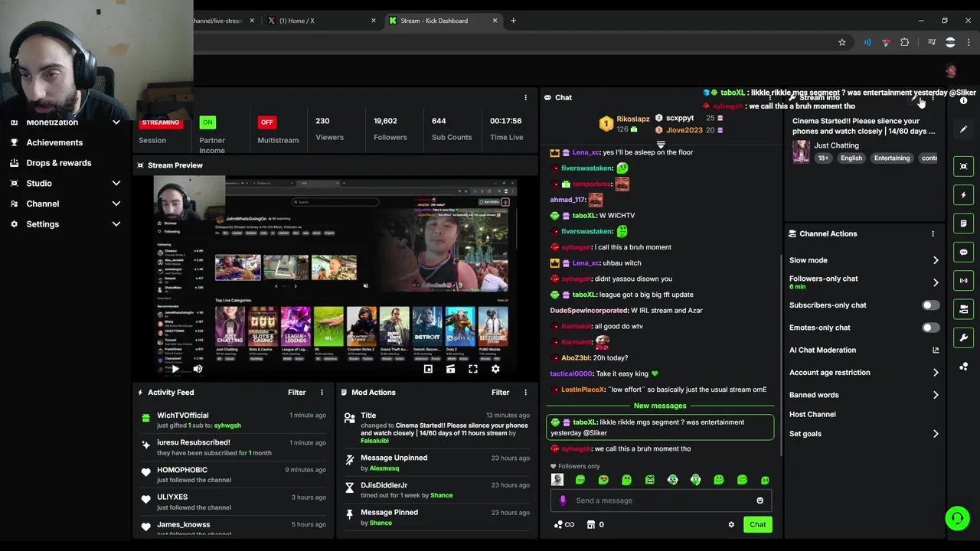Select the 18+ stream tag
This screenshot has width=980, height=551.
pos(823,158)
